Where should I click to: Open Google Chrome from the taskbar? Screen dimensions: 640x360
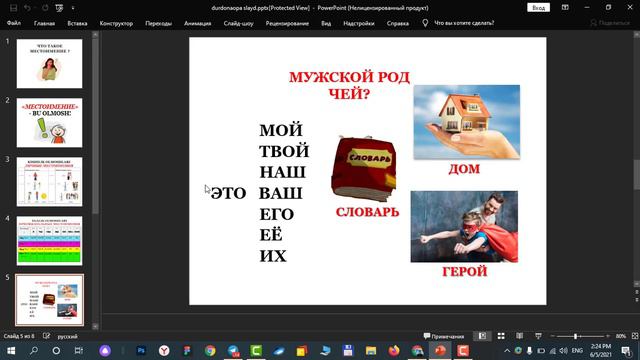pos(210,351)
